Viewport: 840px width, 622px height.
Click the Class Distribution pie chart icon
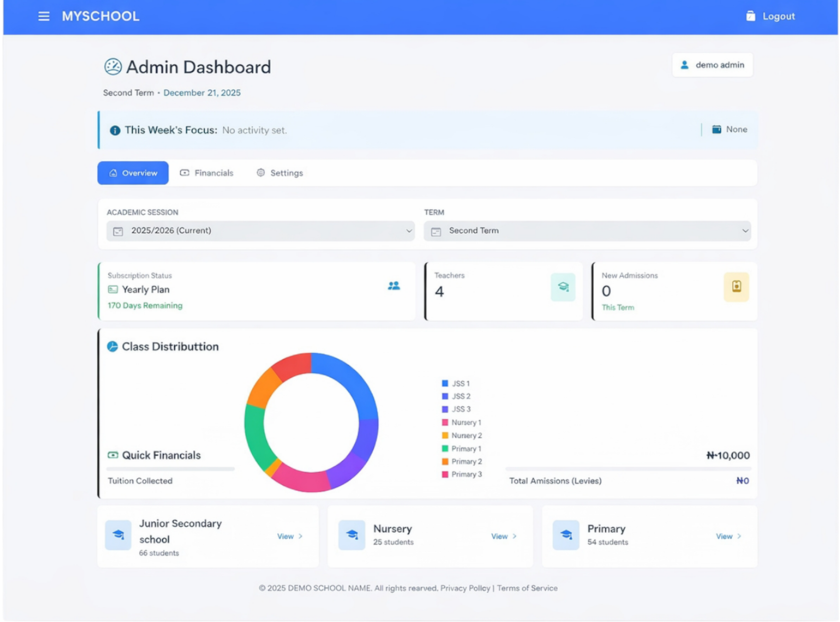pos(113,346)
